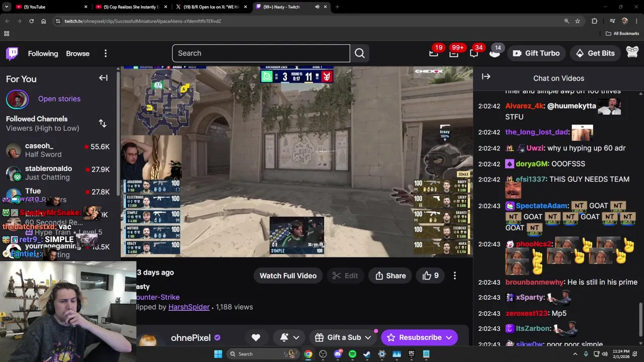Open icon with the 14 badge
This screenshot has width=644, height=362.
495,53
